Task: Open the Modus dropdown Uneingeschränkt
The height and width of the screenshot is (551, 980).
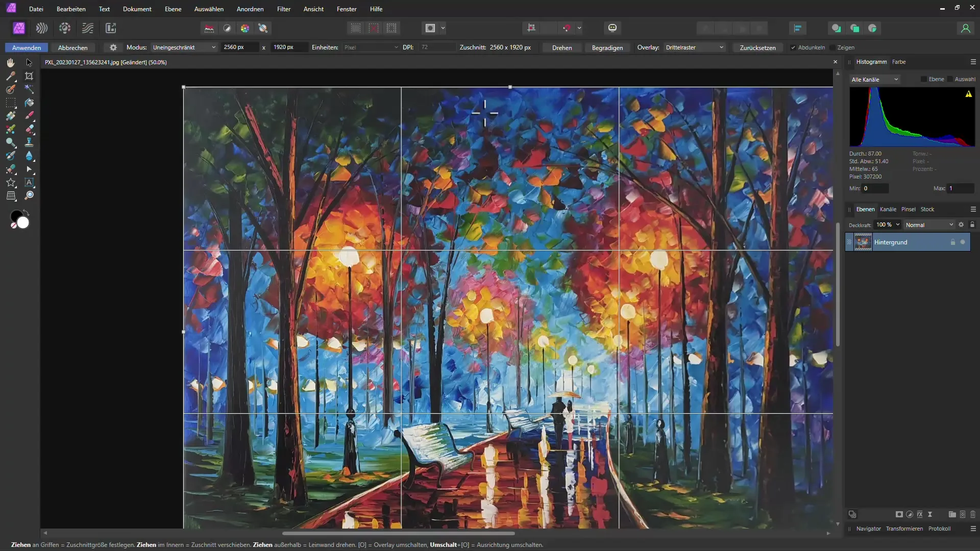Action: (x=184, y=47)
